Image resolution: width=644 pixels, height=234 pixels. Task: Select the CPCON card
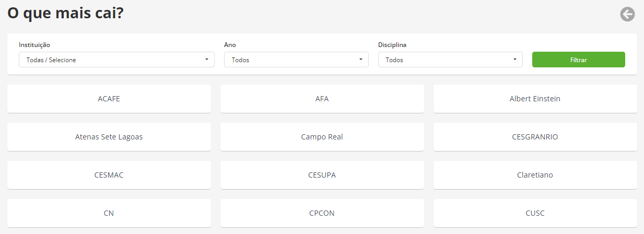tap(322, 213)
